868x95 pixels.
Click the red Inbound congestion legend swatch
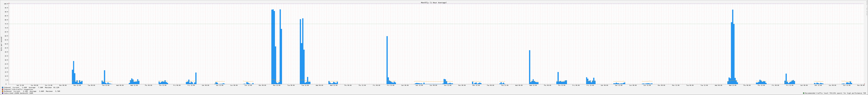tap(3, 89)
